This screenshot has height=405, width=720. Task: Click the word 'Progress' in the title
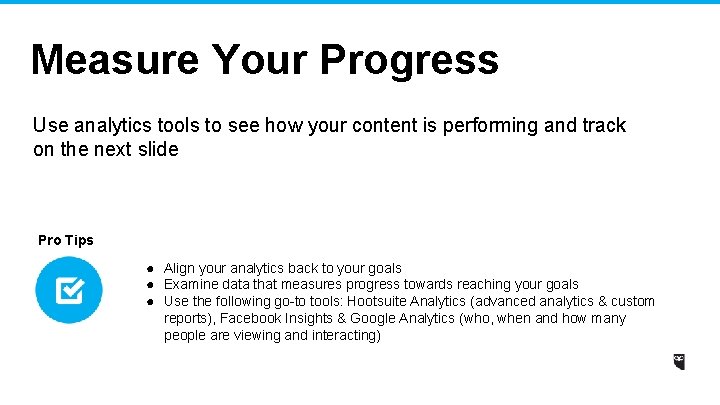408,60
